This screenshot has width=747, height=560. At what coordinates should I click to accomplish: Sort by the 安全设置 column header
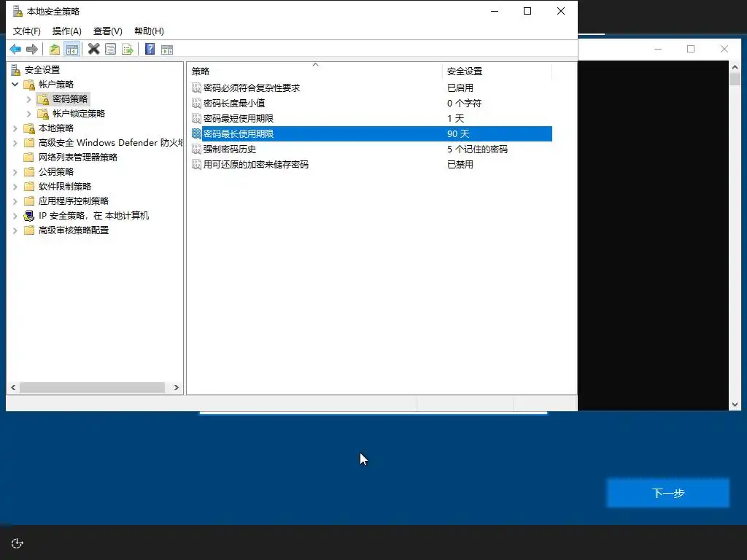click(x=497, y=71)
